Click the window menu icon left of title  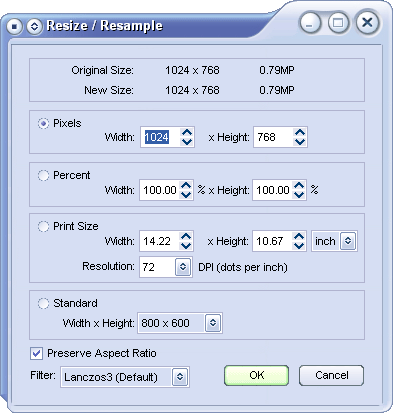point(14,26)
